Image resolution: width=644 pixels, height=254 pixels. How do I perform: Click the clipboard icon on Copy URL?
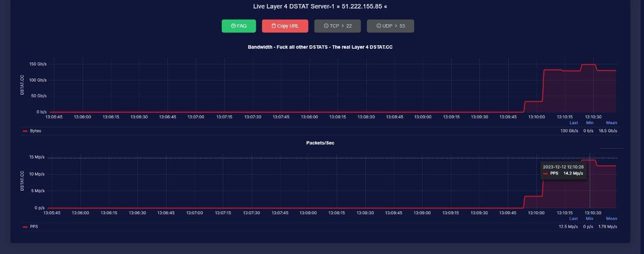(274, 26)
